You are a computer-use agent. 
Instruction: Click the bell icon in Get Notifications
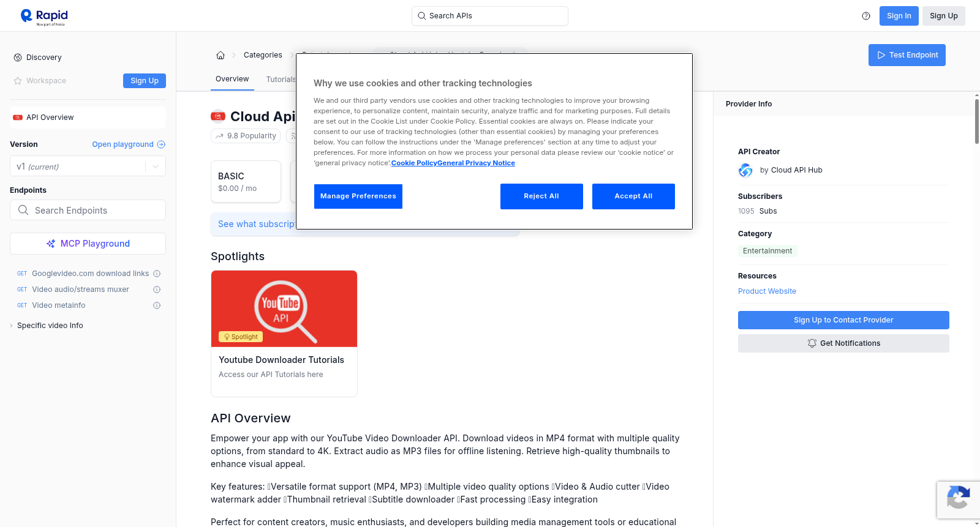click(x=812, y=343)
